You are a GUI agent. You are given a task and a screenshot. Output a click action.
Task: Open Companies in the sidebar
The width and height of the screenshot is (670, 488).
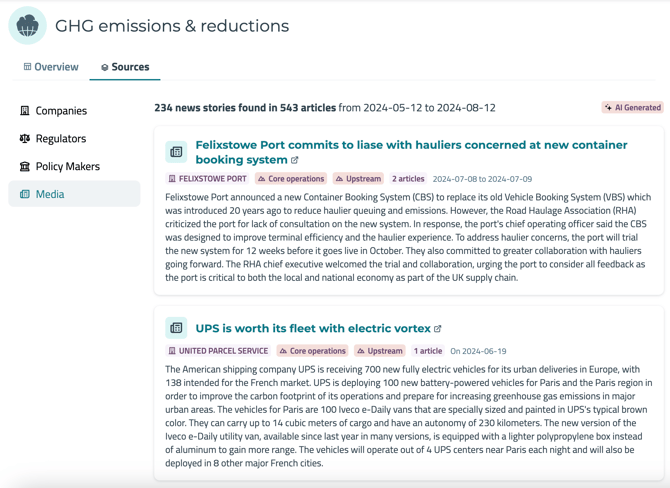click(61, 111)
